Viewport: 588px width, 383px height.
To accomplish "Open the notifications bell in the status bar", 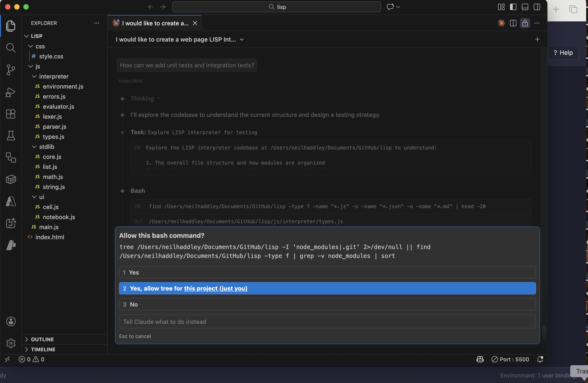I will pos(540,359).
